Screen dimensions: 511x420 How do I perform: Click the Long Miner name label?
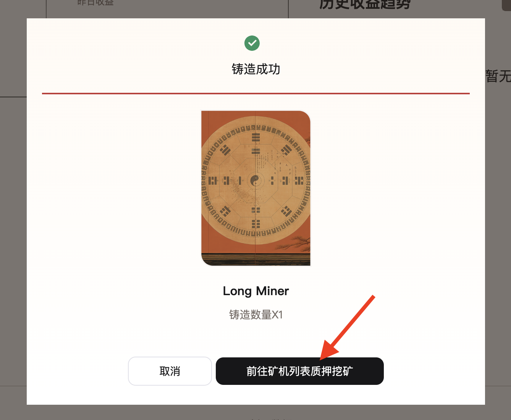256,291
